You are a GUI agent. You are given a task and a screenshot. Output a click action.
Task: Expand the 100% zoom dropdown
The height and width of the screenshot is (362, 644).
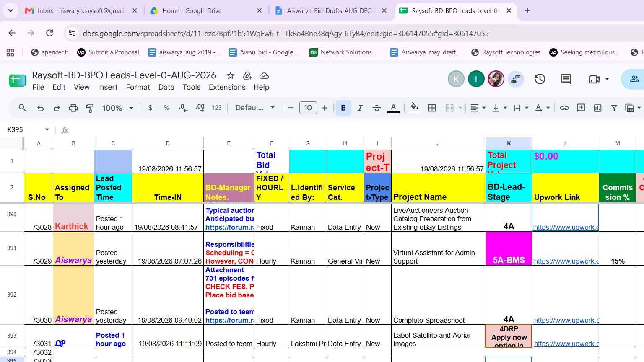point(118,108)
